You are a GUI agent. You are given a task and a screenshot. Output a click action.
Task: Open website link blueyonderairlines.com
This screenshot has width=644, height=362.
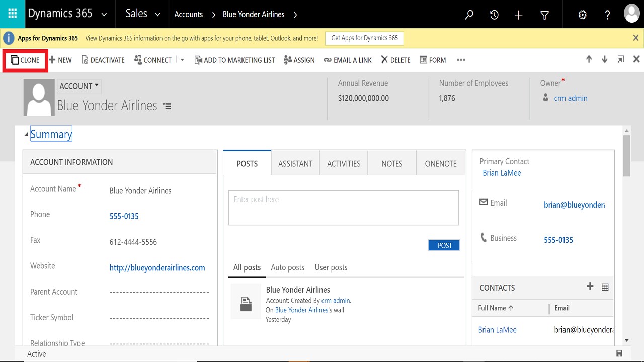click(157, 268)
